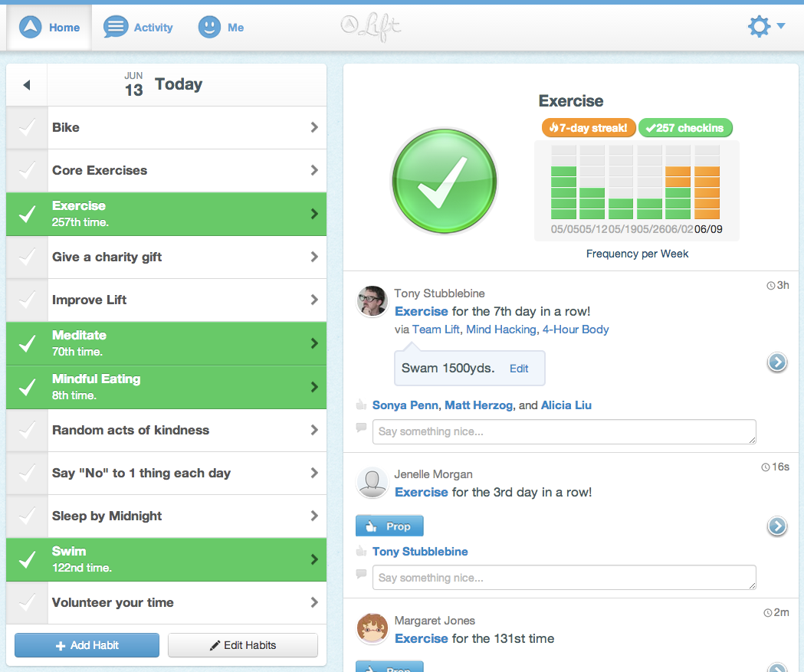804x672 pixels.
Task: Open the Team Lift link
Action: (x=436, y=329)
